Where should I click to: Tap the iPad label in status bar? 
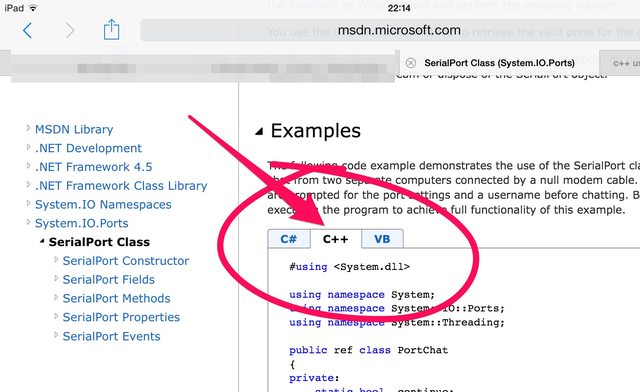click(14, 8)
